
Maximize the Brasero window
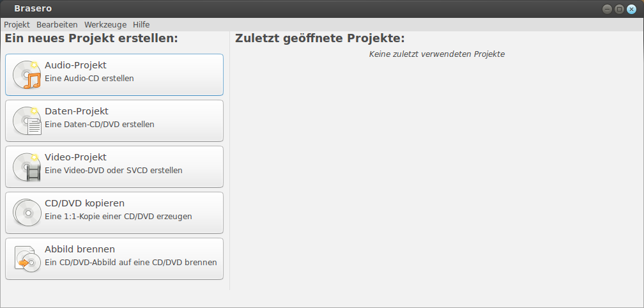[619, 9]
